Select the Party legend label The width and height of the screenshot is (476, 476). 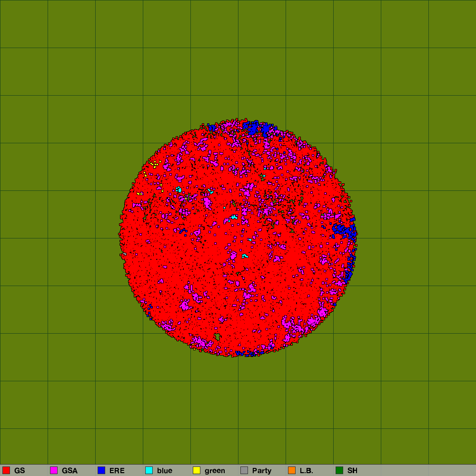click(262, 471)
